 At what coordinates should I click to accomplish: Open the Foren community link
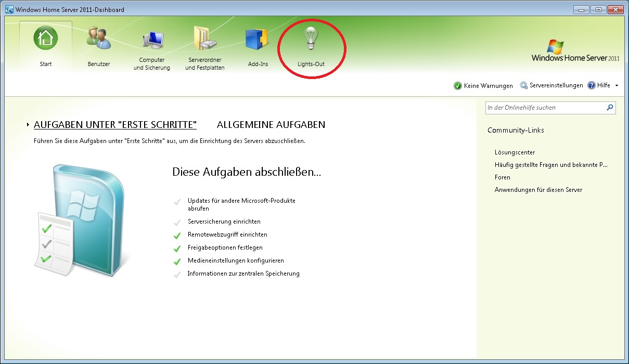point(503,177)
